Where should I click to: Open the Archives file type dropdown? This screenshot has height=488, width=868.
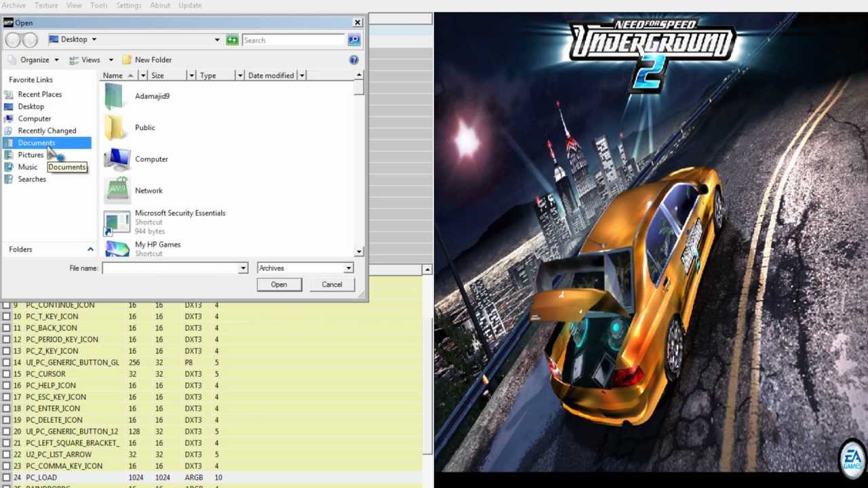click(x=349, y=268)
